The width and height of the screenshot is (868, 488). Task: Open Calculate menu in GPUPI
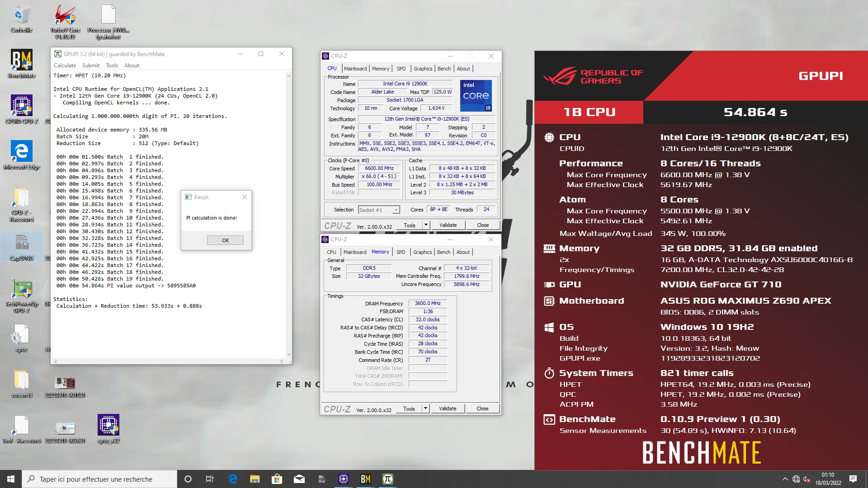(x=65, y=66)
